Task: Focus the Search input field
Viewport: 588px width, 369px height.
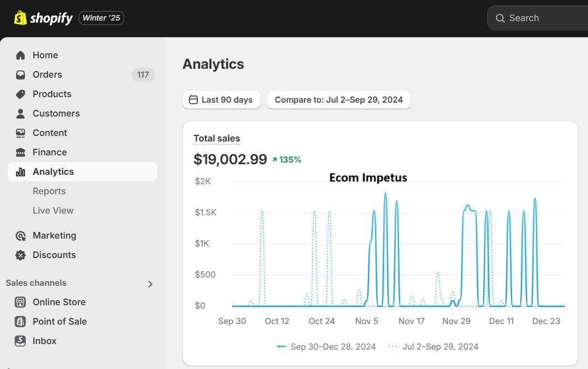Action: [x=538, y=18]
